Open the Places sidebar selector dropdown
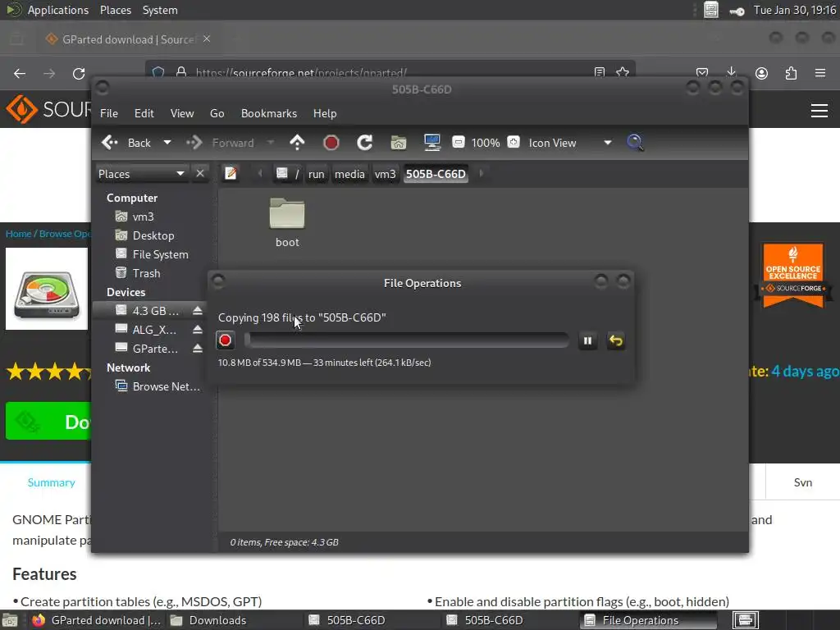The image size is (840, 630). click(x=141, y=174)
